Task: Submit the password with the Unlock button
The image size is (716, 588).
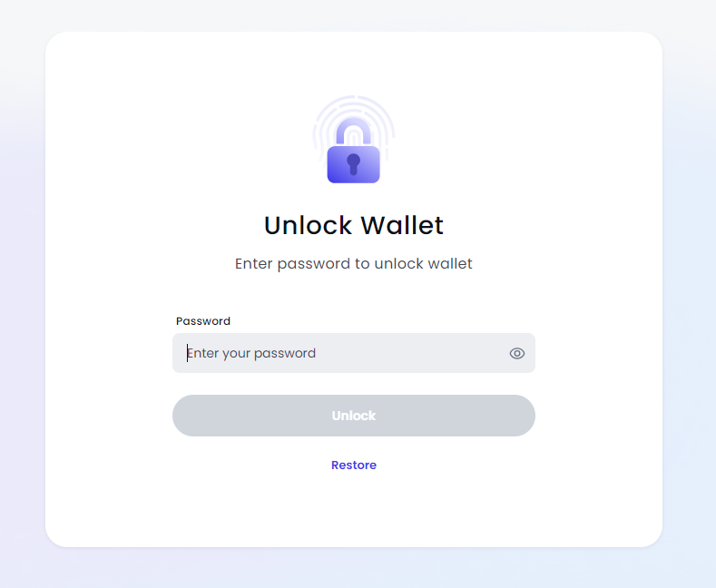Action: click(x=353, y=416)
